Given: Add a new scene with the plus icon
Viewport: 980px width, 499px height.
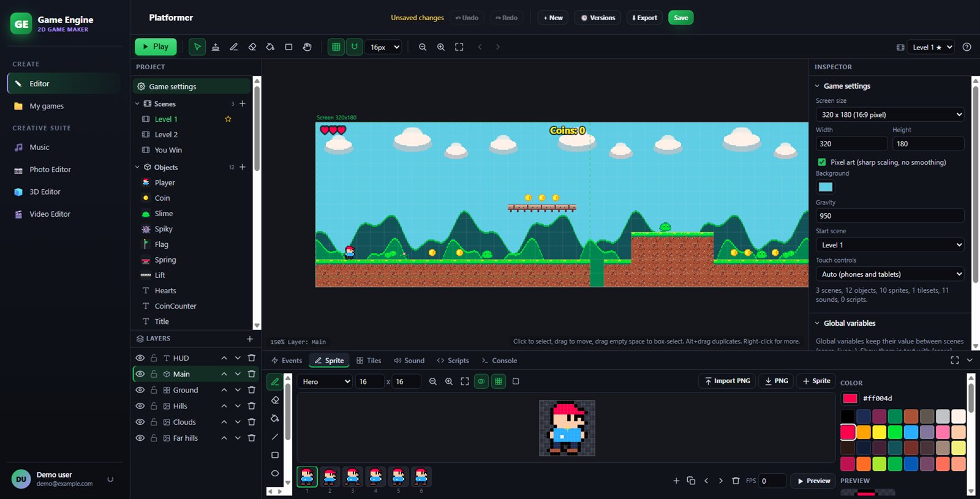Looking at the screenshot, I should point(243,103).
